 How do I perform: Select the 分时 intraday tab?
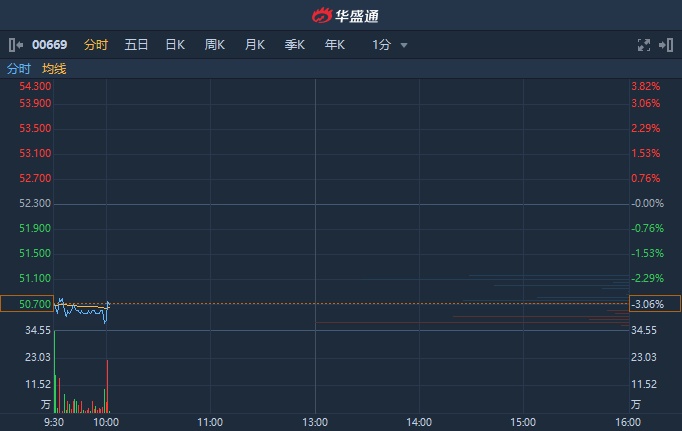point(96,45)
